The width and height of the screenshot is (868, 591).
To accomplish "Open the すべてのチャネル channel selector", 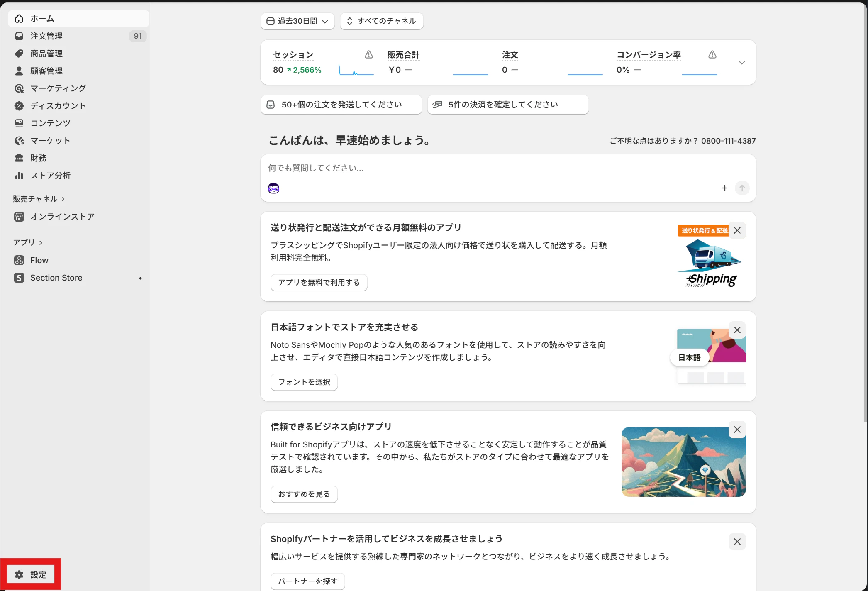I will point(382,21).
